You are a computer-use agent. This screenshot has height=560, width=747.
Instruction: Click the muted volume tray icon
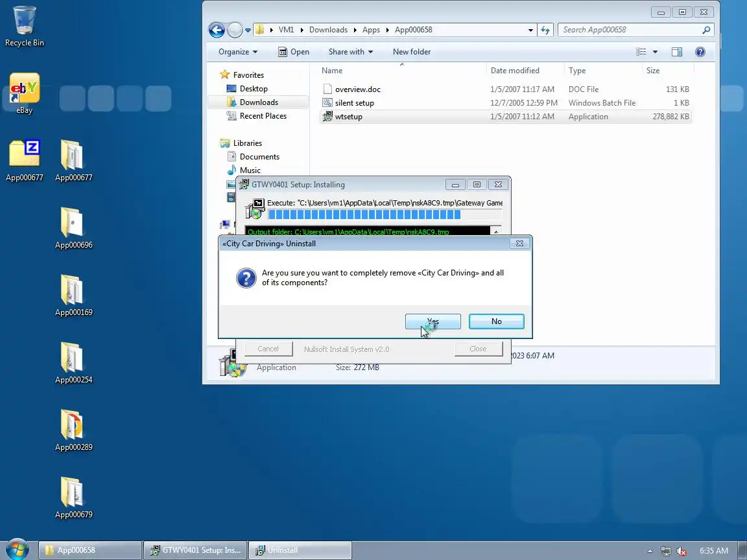click(x=682, y=551)
